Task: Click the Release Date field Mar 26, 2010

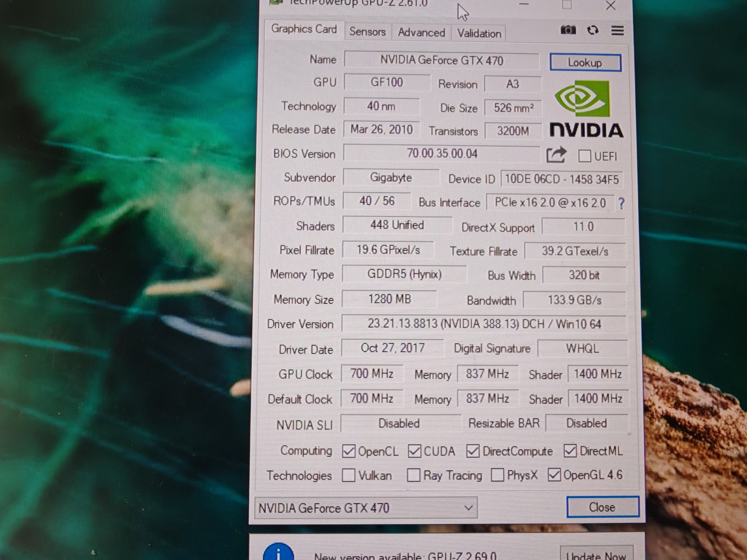Action: pyautogui.click(x=381, y=130)
